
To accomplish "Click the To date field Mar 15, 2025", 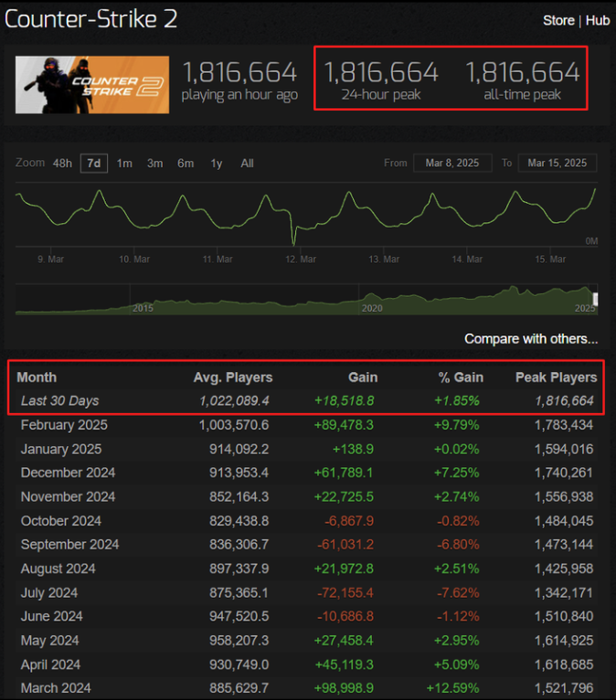I will click(558, 163).
